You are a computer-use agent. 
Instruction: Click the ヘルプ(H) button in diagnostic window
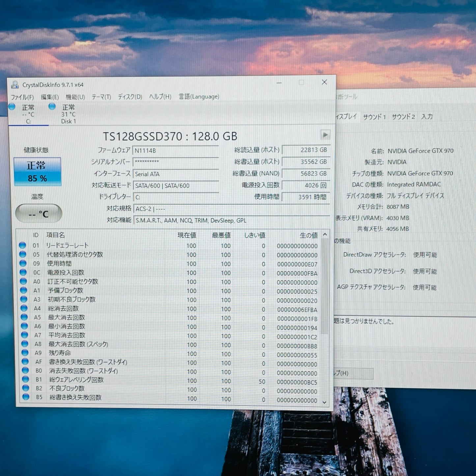click(353, 373)
